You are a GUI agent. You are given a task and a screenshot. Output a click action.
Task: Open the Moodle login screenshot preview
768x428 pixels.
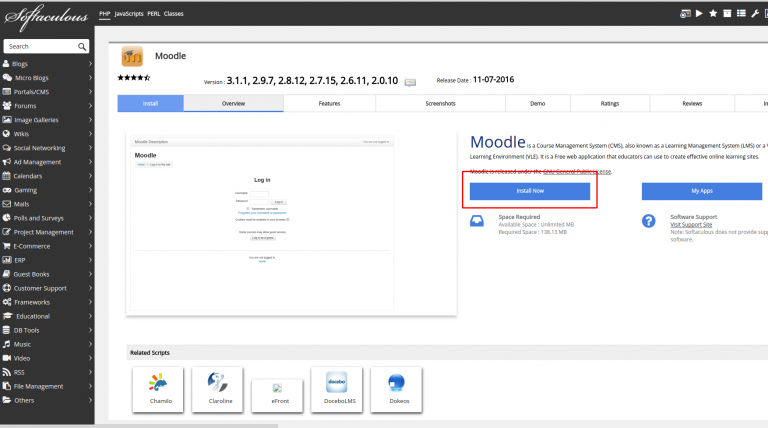262,224
